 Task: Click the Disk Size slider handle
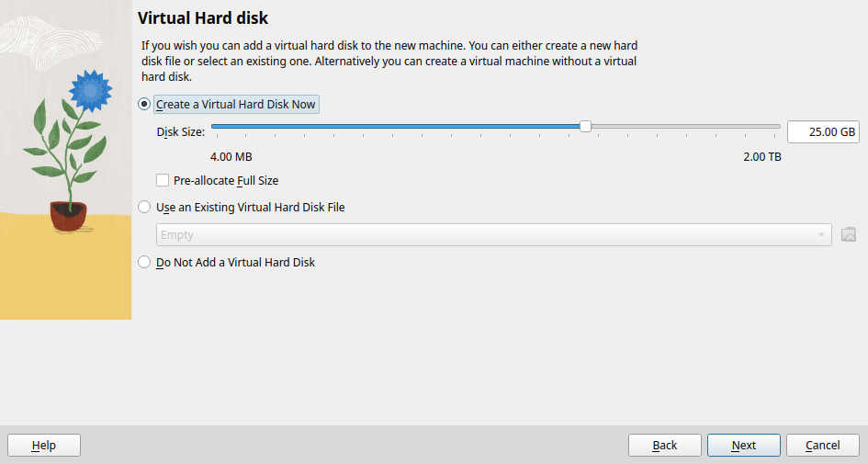pyautogui.click(x=585, y=127)
